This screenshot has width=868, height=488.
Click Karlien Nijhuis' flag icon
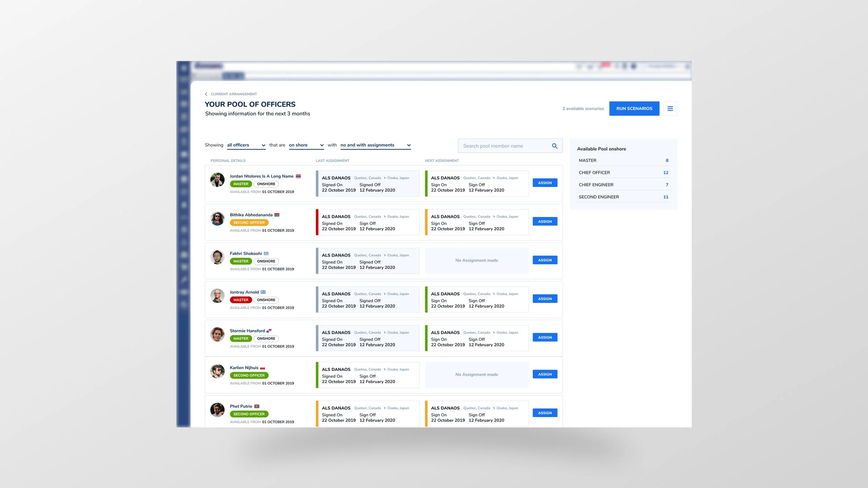click(262, 368)
